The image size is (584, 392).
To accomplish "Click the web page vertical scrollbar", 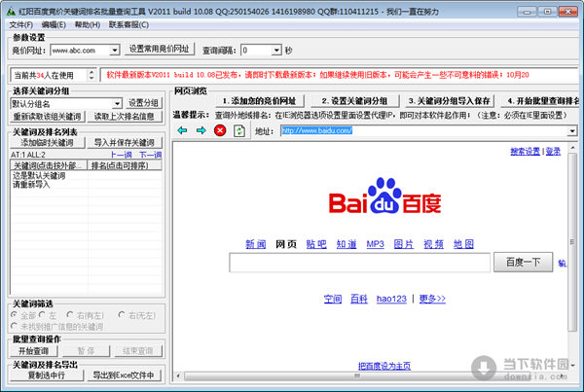I will [572, 242].
